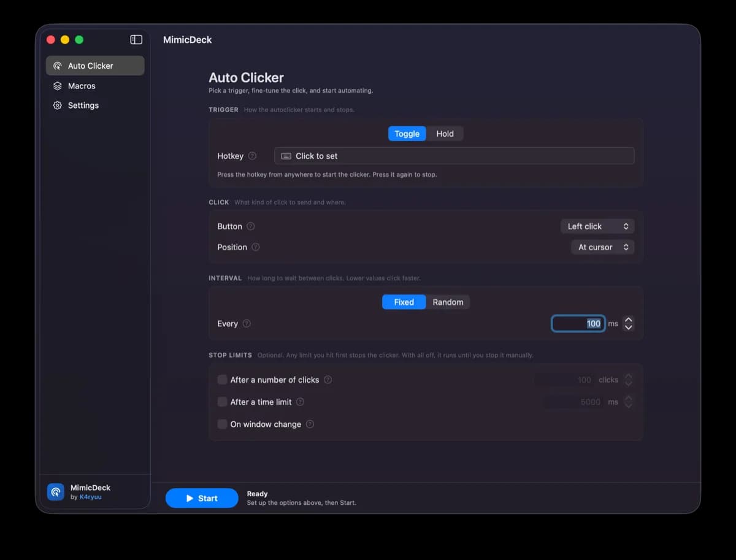Enable After a time limit checkbox
Viewport: 736px width, 560px height.
(x=222, y=402)
